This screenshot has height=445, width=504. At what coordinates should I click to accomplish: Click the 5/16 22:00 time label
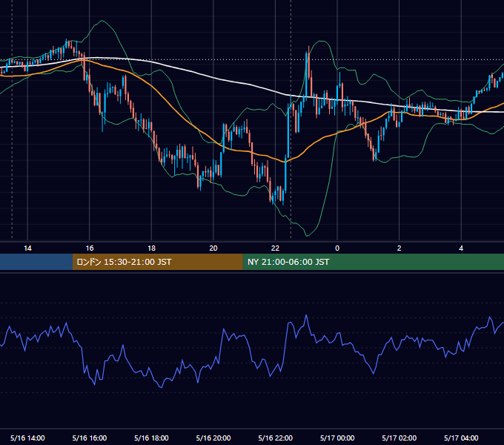(x=276, y=438)
